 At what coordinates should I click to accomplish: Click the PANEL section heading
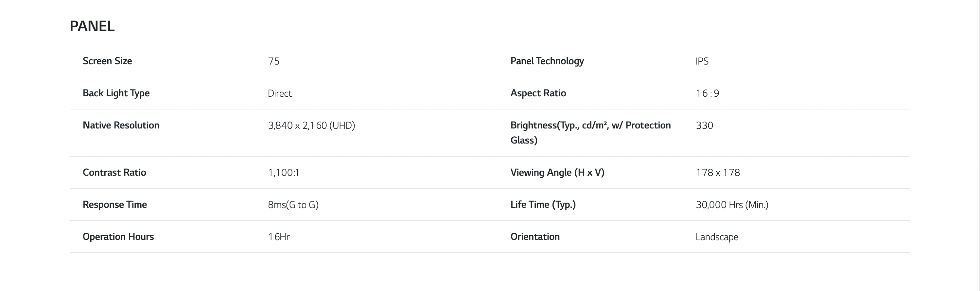click(x=92, y=26)
